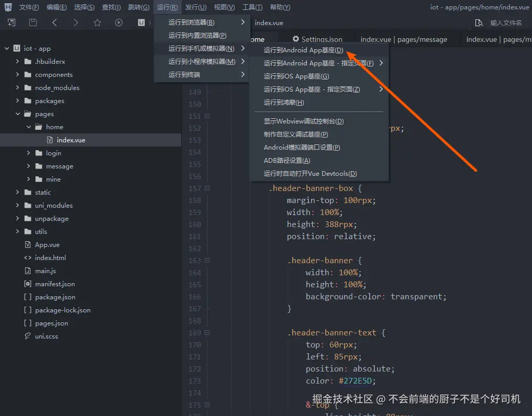Go forward using the right arrow icon
Image resolution: width=532 pixels, height=416 pixels.
[76, 23]
